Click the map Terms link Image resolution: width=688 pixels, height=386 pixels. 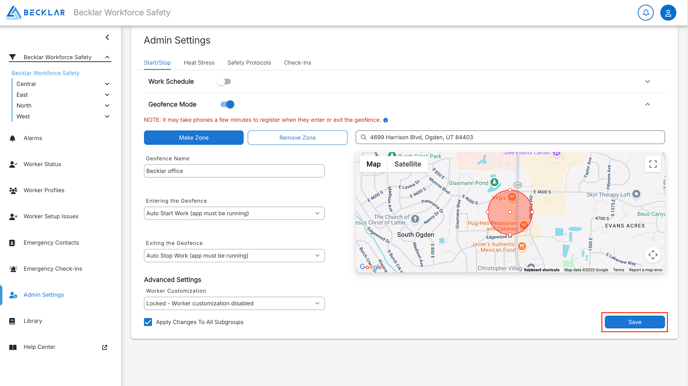click(x=618, y=270)
